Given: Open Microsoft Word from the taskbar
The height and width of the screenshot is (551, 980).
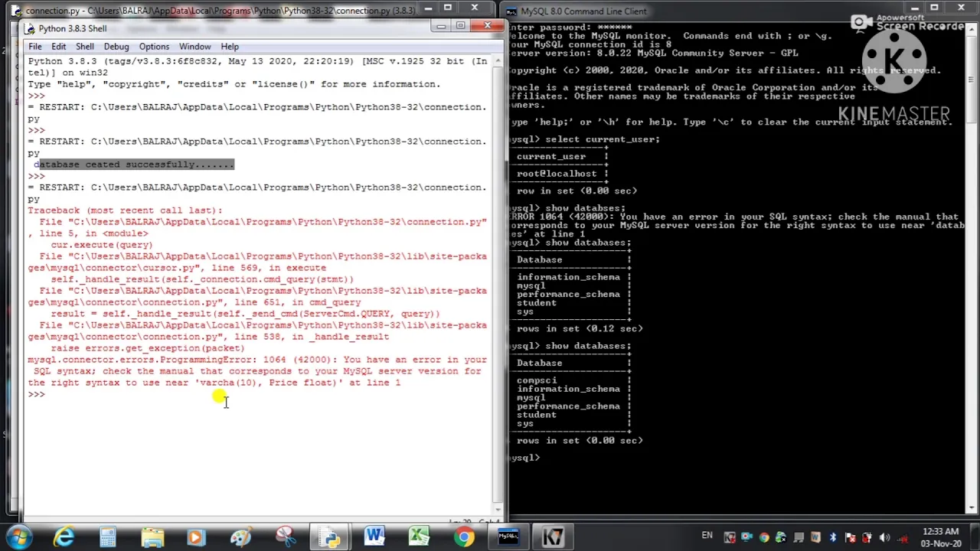Looking at the screenshot, I should click(375, 537).
